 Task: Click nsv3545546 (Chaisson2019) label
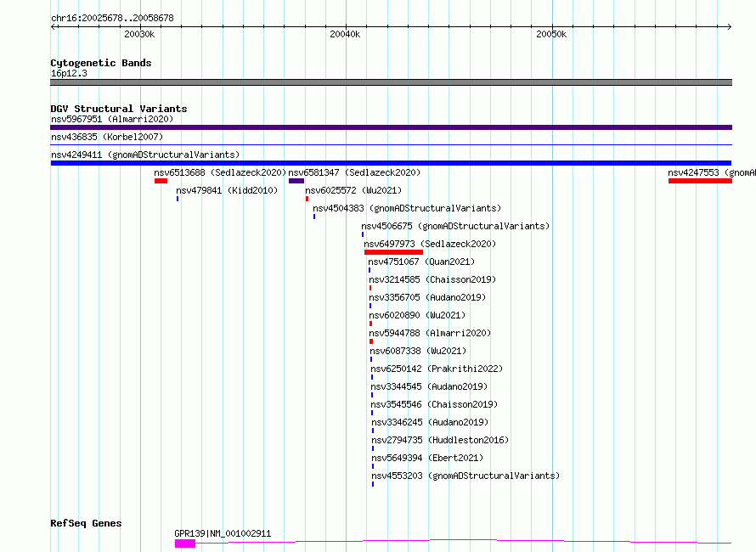(434, 404)
